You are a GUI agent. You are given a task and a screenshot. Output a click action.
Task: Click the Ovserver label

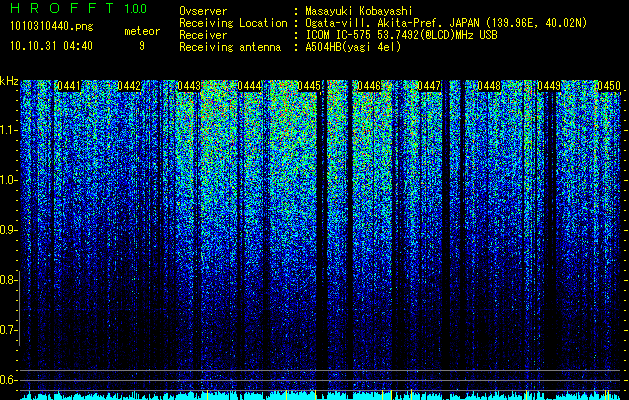203,11
